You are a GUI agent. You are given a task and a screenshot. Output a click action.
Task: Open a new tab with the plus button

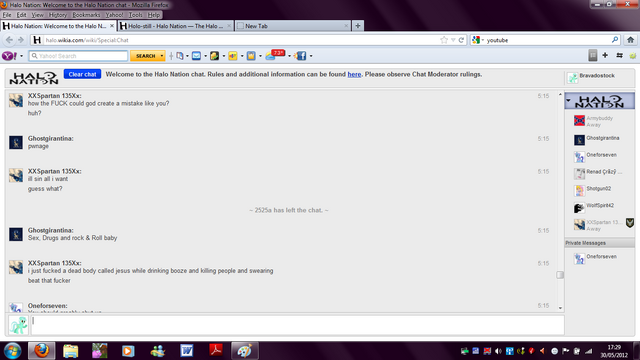tap(358, 26)
